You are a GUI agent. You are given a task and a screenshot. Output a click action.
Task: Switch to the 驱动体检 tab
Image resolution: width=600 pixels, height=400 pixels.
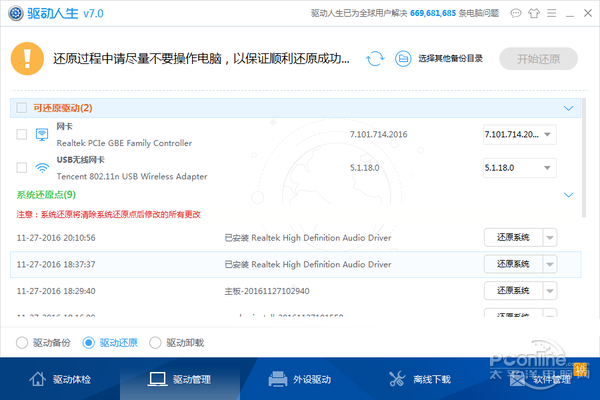(60, 379)
